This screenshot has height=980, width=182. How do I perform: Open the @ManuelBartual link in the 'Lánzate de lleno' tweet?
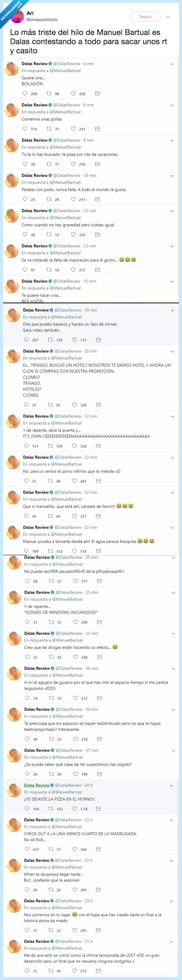(66, 499)
